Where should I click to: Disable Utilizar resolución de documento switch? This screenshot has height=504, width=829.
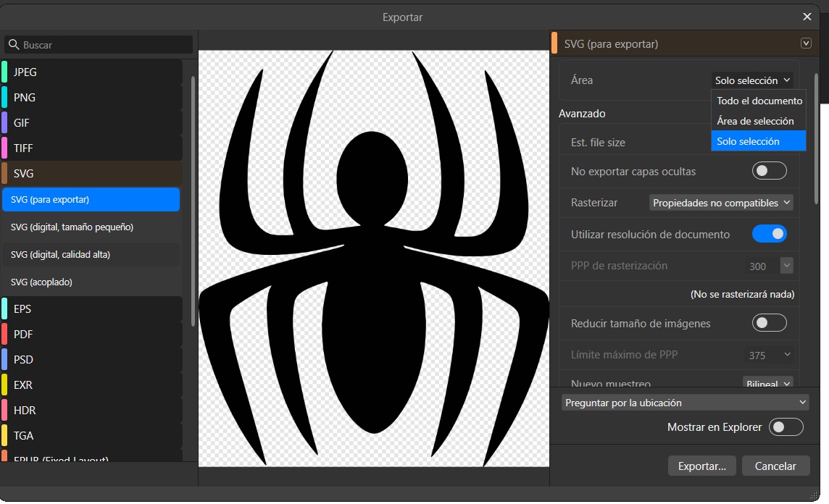point(769,234)
